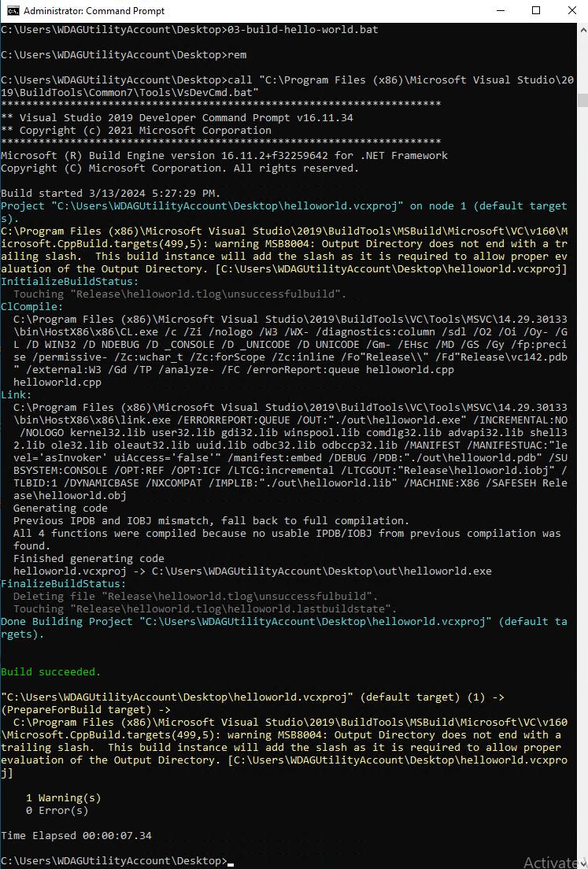Click the 'Finished generating code' line

point(89,559)
